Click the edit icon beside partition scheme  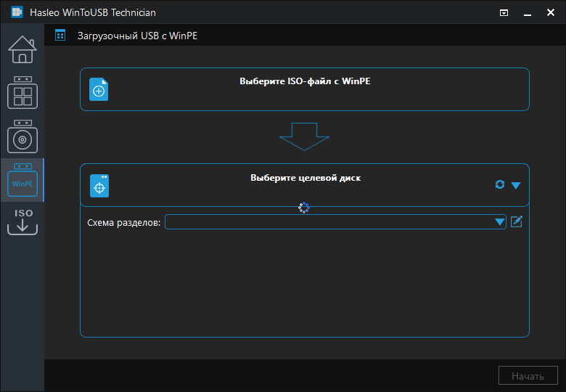coord(517,221)
